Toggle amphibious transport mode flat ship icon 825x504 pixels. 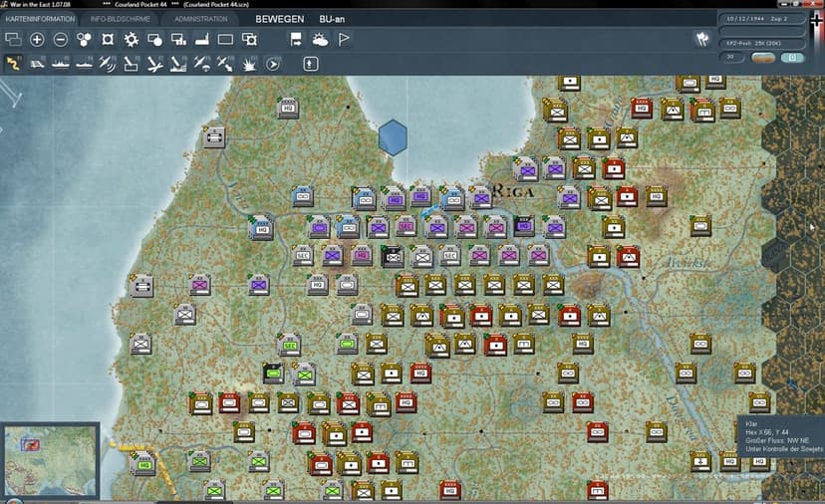(x=84, y=64)
